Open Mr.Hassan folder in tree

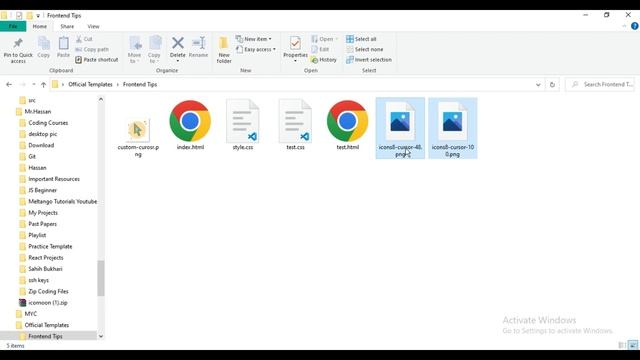33,111
